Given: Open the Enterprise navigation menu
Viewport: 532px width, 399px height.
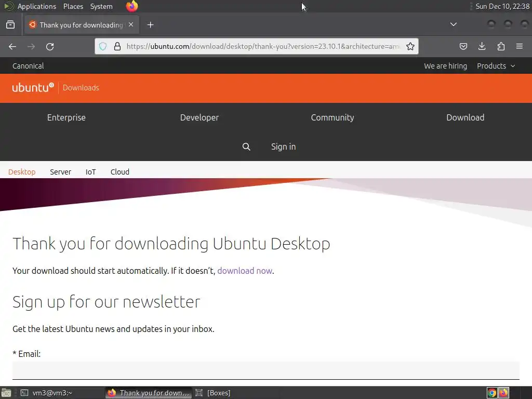Looking at the screenshot, I should point(66,117).
